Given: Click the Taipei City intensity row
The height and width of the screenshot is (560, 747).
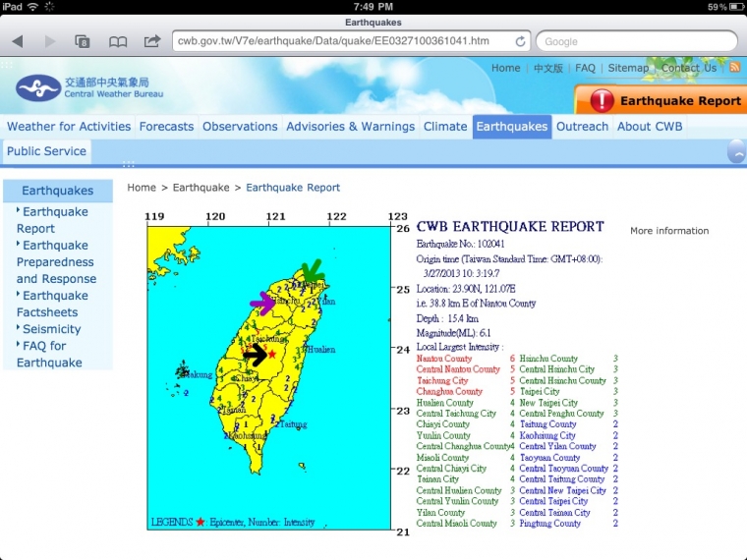Looking at the screenshot, I should (569, 391).
